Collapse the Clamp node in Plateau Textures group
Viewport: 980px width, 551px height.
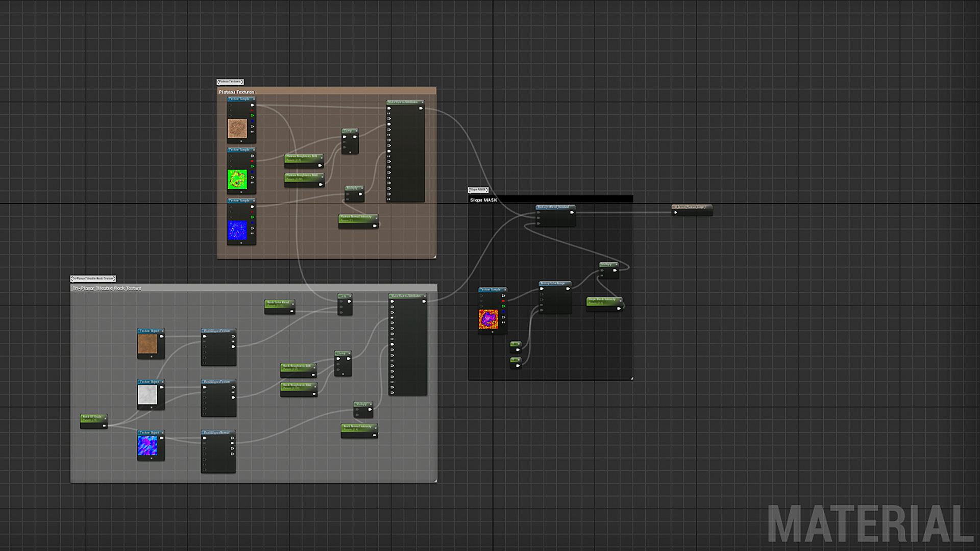[x=356, y=131]
